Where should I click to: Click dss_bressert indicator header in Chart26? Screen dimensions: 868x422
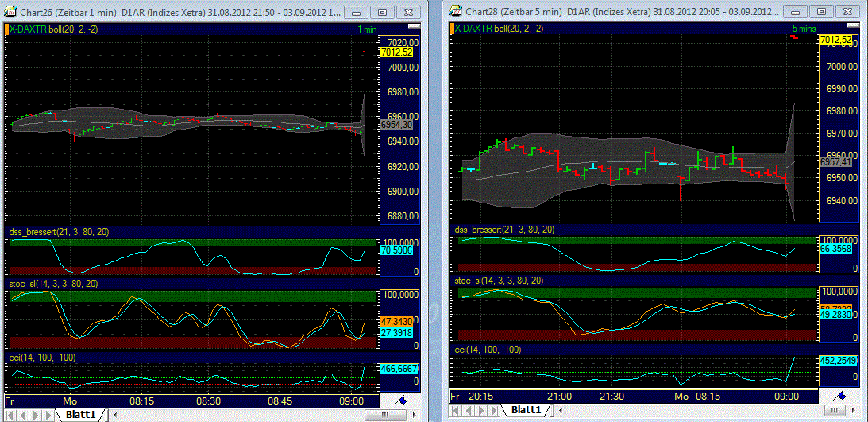60,232
